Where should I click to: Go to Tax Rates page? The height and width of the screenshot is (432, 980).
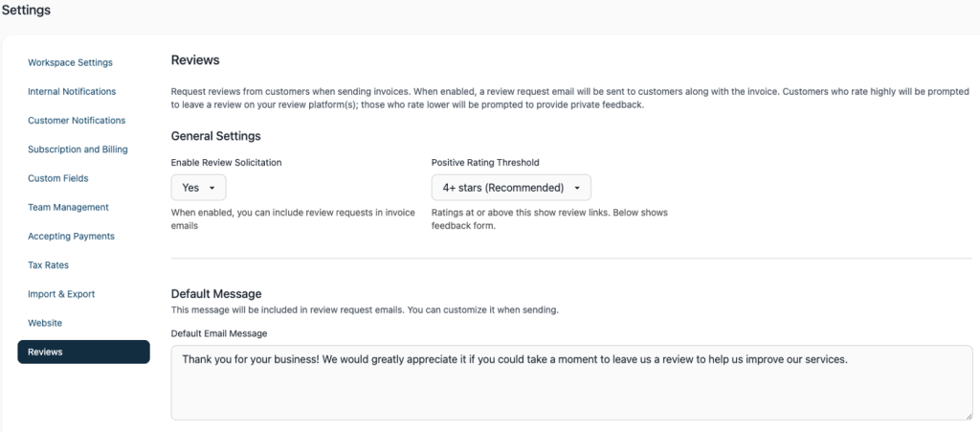click(x=48, y=265)
